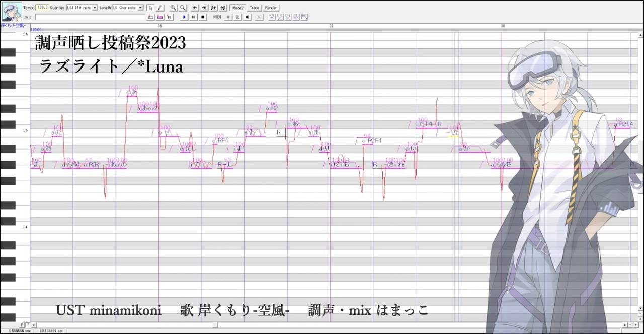Click the voicebank avatar icon
This screenshot has height=334, width=644.
11,11
